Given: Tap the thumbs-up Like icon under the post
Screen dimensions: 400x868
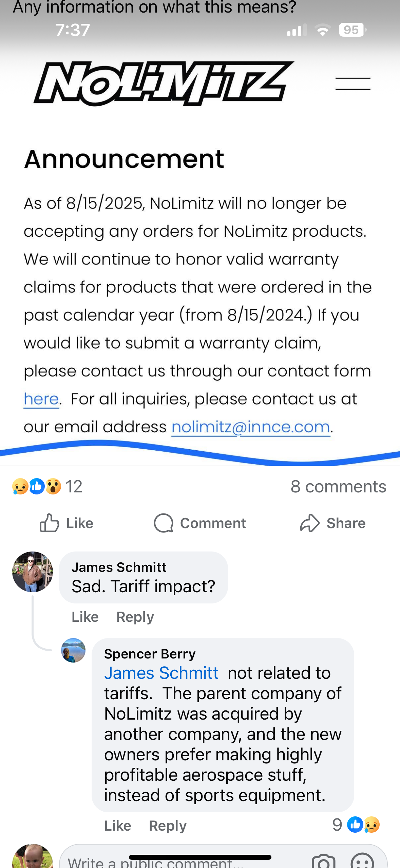Looking at the screenshot, I should point(50,523).
